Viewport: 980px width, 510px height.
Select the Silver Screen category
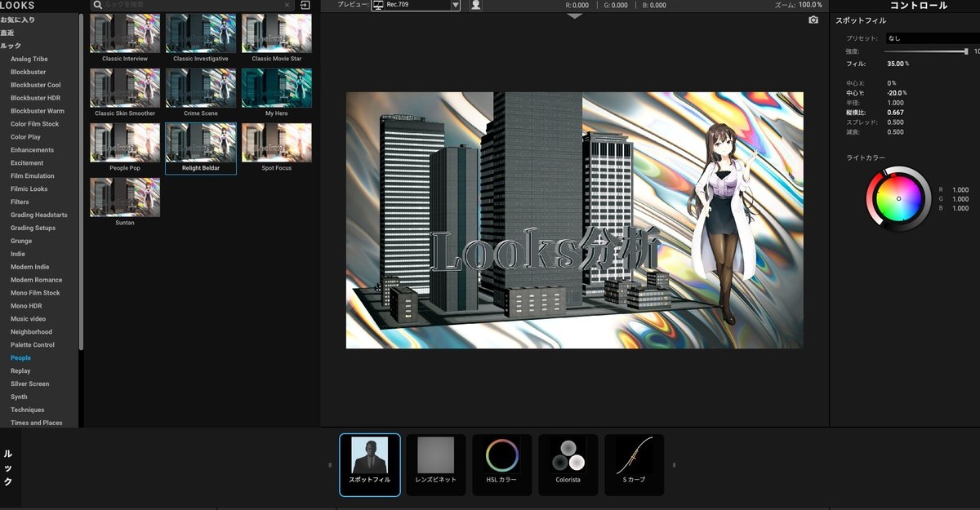(x=30, y=384)
